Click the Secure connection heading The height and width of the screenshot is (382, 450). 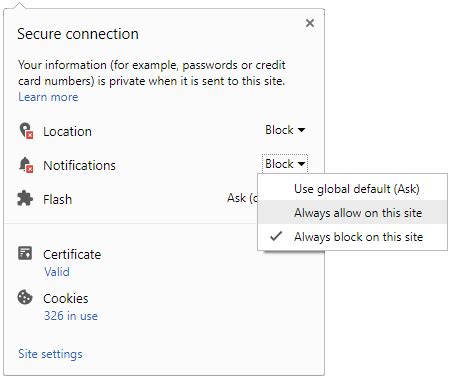78,34
